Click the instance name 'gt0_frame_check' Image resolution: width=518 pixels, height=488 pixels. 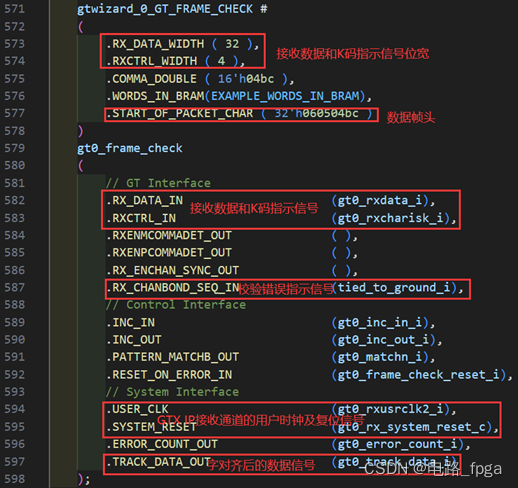click(130, 148)
